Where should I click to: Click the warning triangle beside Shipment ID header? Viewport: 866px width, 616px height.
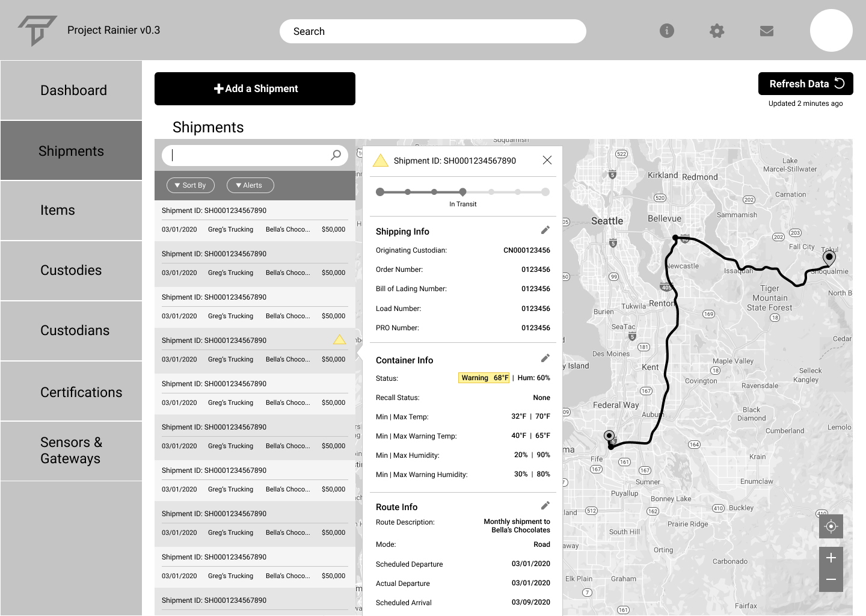coord(381,160)
